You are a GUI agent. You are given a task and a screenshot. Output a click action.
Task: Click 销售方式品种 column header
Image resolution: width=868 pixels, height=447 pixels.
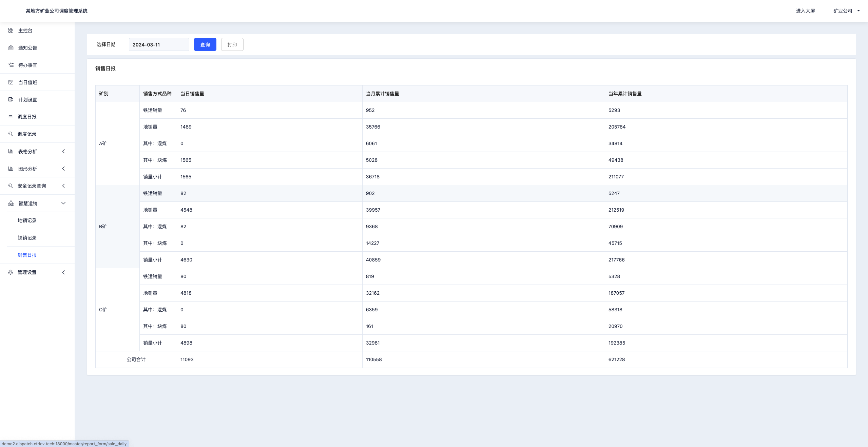(157, 94)
